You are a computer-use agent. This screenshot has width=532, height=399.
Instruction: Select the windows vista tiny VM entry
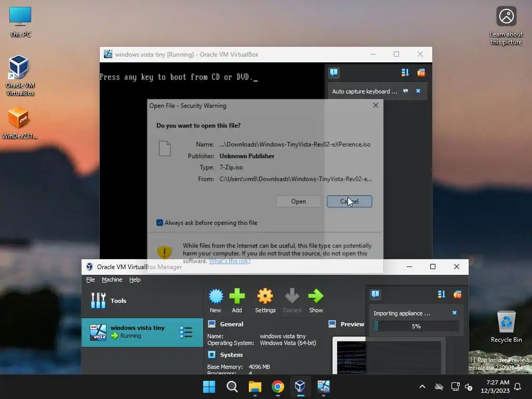[142, 332]
